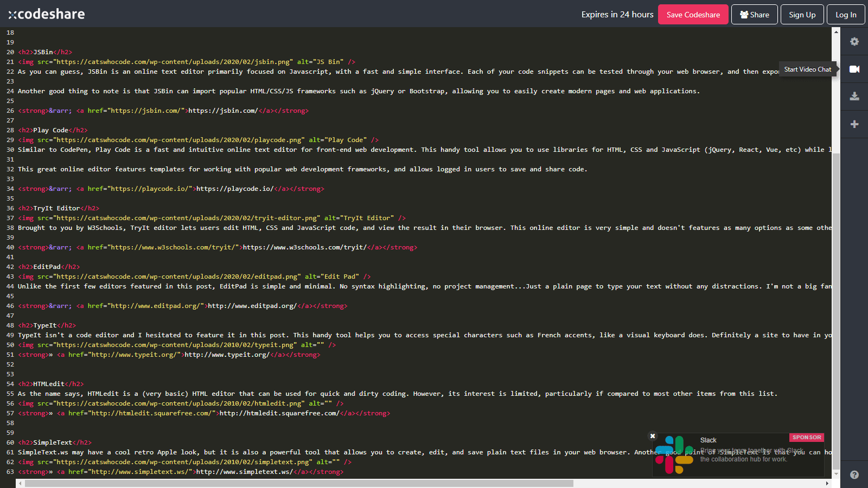868x488 pixels.
Task: Click line 24 text 'Another good thing'
Action: point(53,91)
